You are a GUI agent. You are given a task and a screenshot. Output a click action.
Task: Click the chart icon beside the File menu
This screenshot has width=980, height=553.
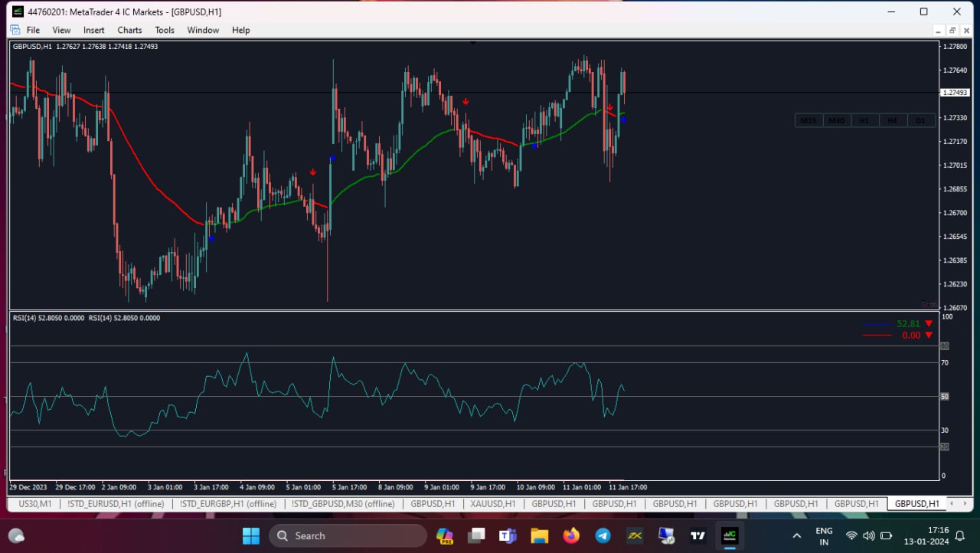(x=15, y=29)
